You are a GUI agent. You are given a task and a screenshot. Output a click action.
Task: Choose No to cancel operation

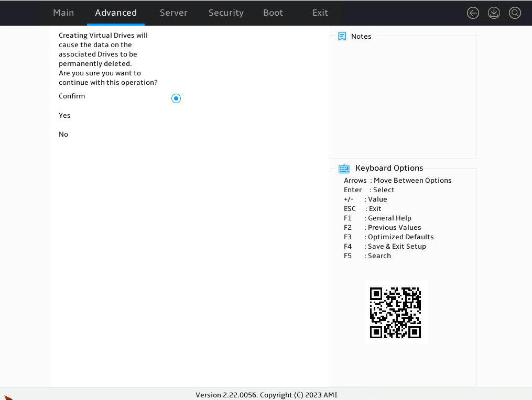[63, 134]
